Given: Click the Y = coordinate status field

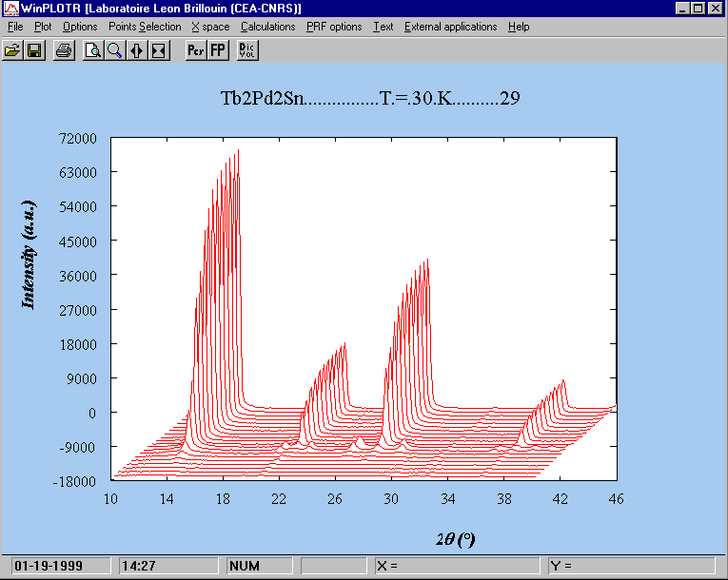Looking at the screenshot, I should coord(632,566).
